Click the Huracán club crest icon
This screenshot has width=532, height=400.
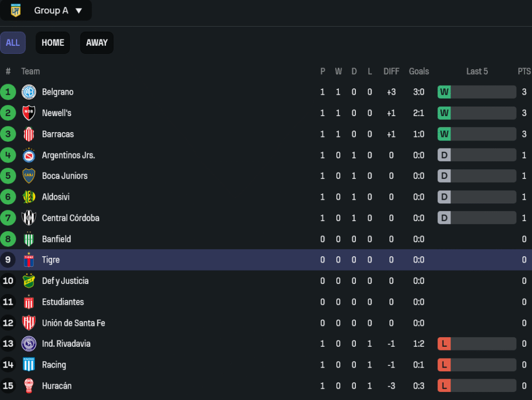[29, 386]
